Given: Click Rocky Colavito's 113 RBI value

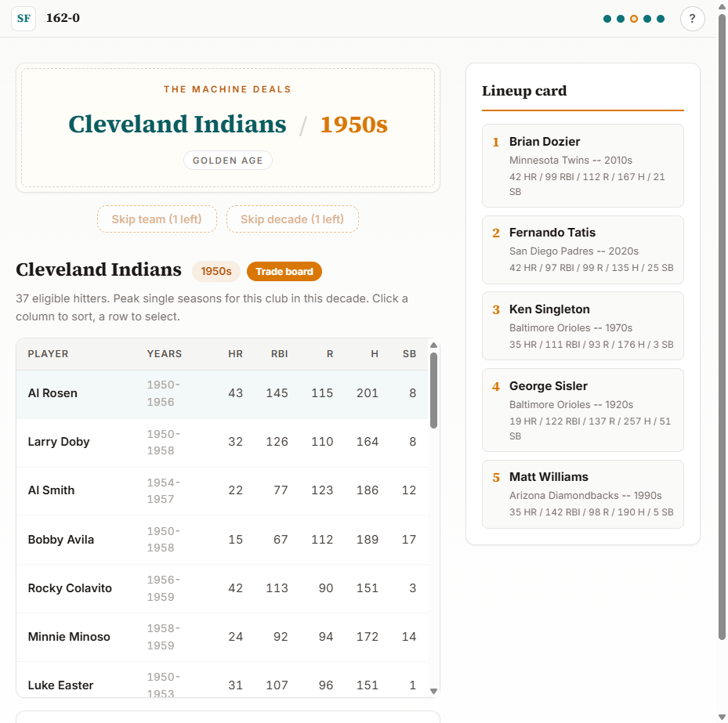Looking at the screenshot, I should click(x=277, y=588).
